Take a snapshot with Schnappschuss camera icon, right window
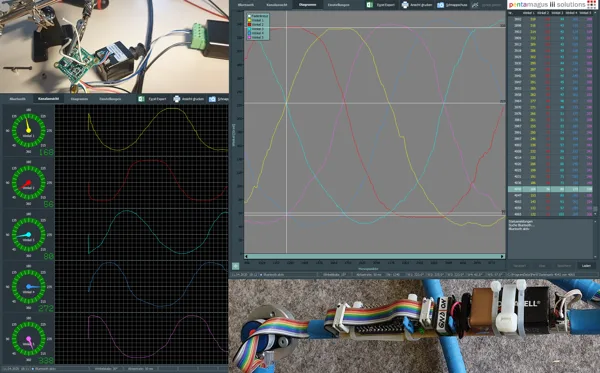 pos(440,5)
